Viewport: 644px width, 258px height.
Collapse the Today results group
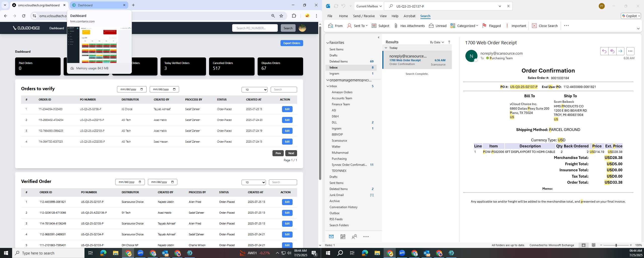point(386,48)
